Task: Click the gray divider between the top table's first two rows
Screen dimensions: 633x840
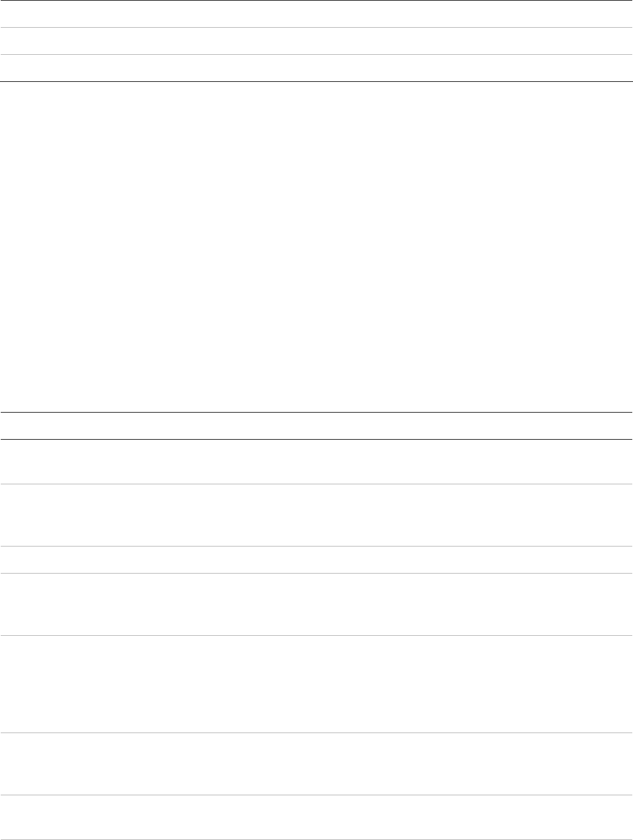Action: click(x=316, y=28)
